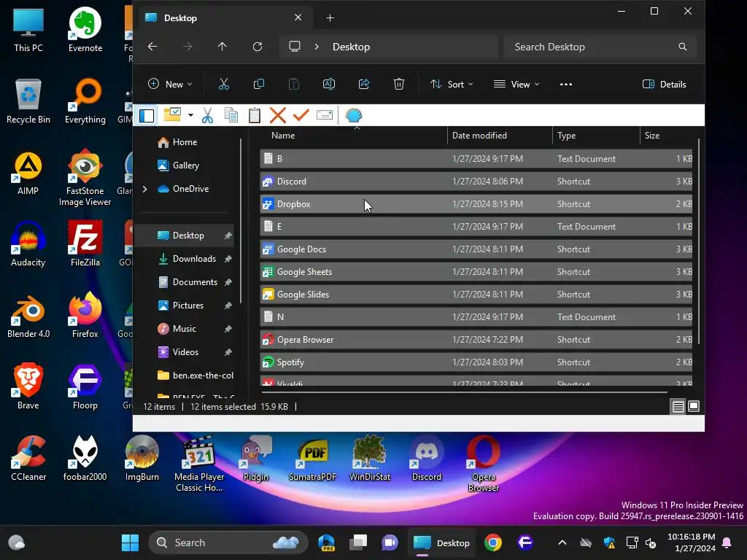The height and width of the screenshot is (560, 747).
Task: Click the folder options icon in white toolbar
Action: point(172,114)
